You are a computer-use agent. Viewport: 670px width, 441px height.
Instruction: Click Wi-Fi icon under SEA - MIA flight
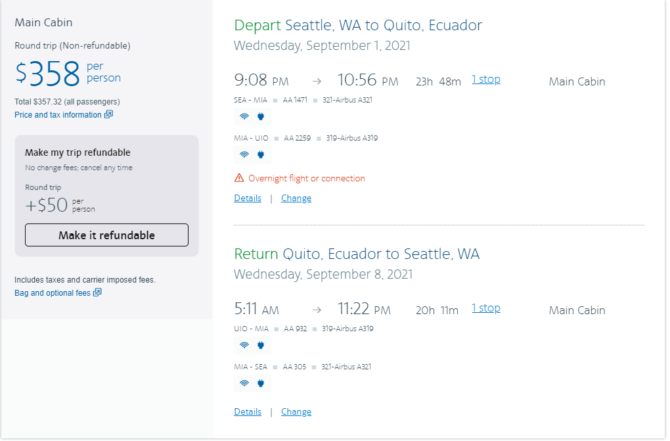[x=244, y=116]
